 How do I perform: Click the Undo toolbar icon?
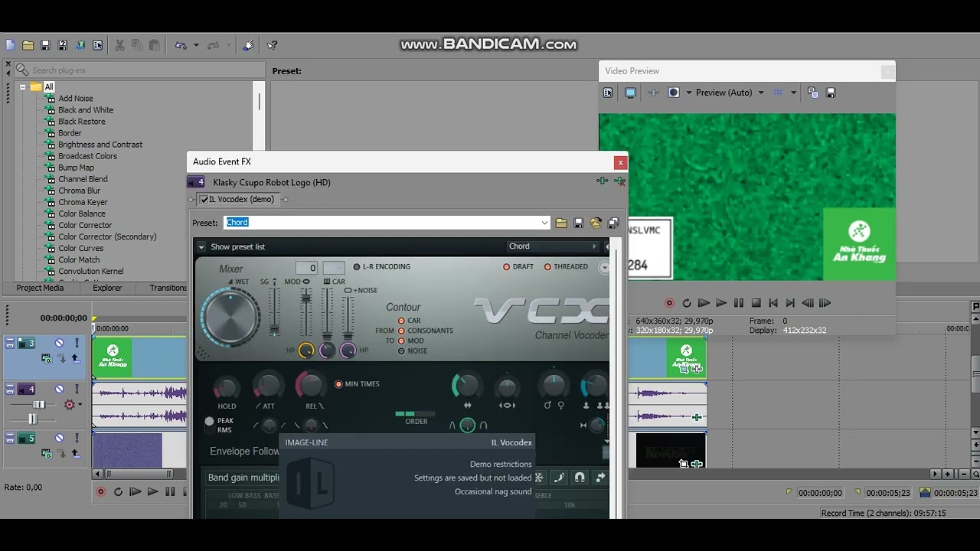[181, 45]
